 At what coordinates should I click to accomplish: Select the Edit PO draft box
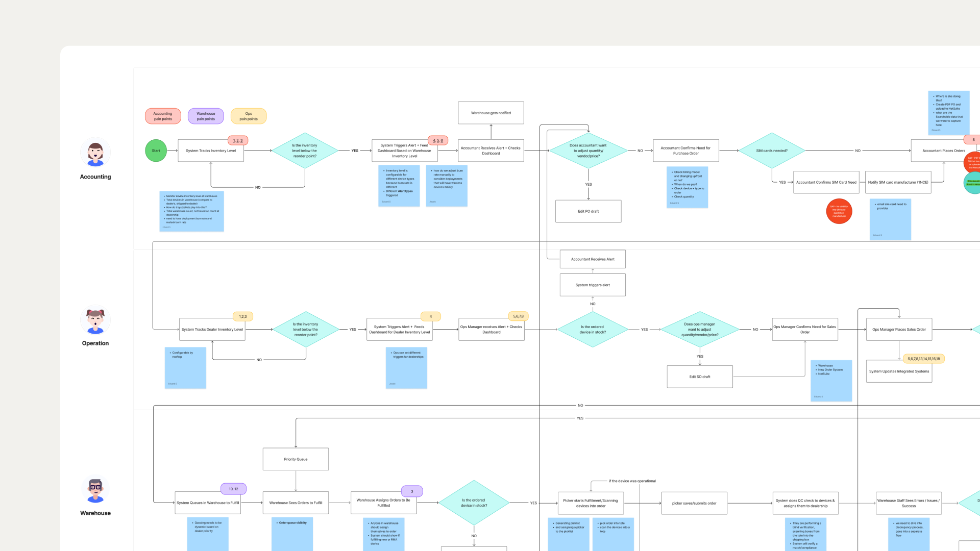pos(588,211)
